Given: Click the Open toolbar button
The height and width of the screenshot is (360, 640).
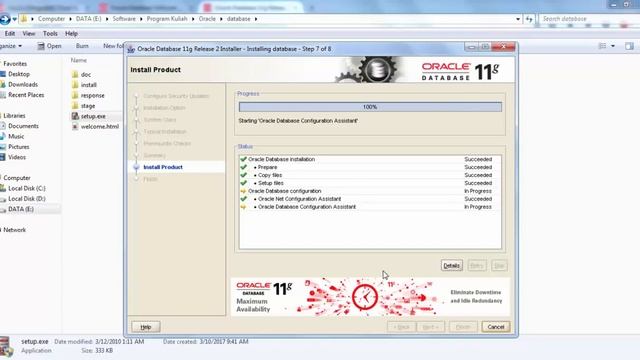Looking at the screenshot, I should pyautogui.click(x=49, y=46).
